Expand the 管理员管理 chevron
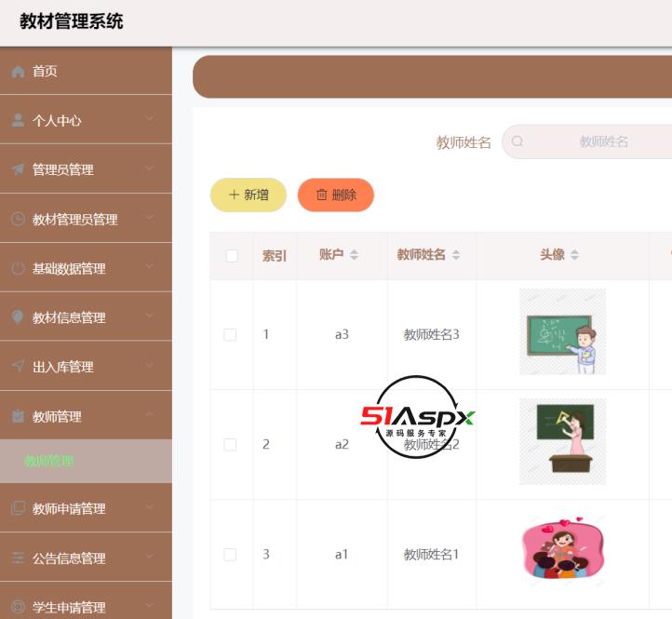 tap(150, 168)
